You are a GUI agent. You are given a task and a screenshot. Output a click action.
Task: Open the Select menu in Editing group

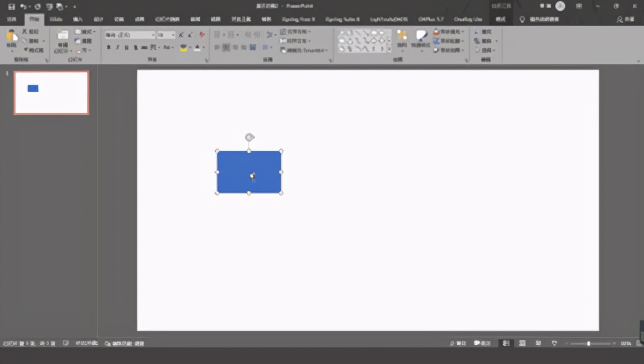pos(485,50)
